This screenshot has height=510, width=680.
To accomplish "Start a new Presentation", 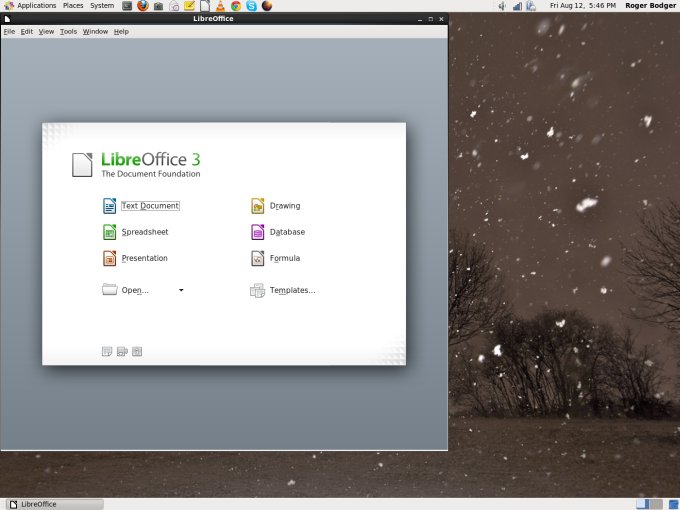I will (x=135, y=258).
